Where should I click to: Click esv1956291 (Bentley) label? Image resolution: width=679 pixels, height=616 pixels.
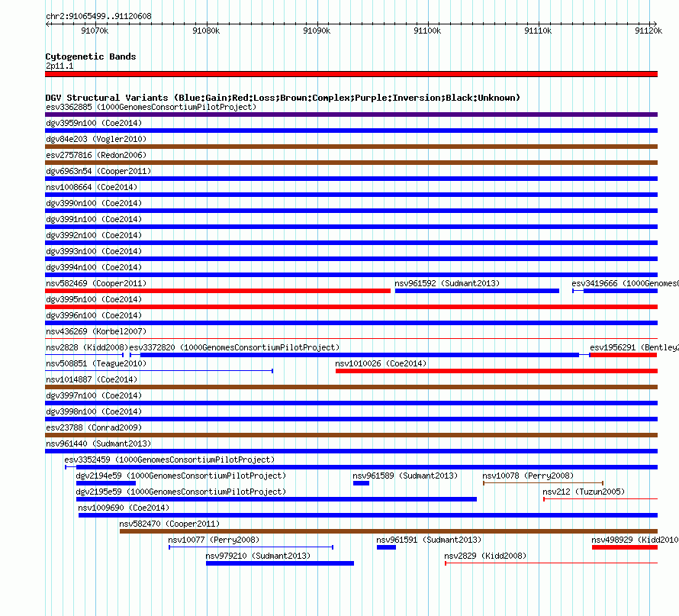[x=635, y=347]
